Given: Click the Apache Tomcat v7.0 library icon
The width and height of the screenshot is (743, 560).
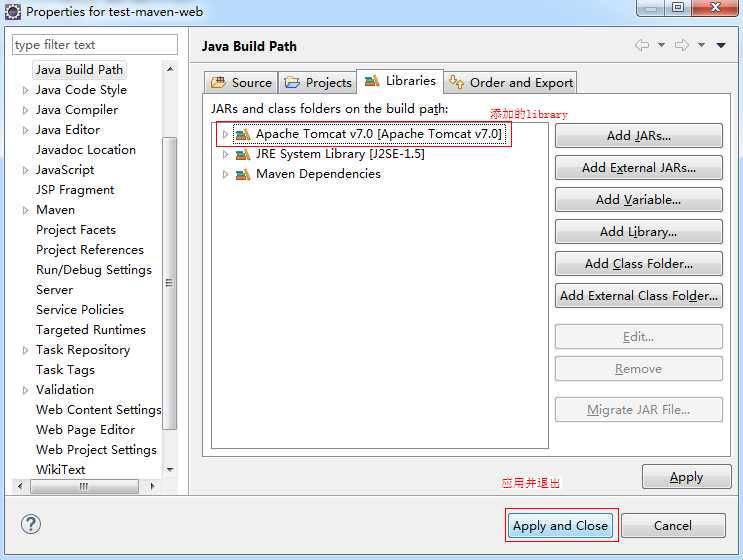Looking at the screenshot, I should tap(243, 135).
